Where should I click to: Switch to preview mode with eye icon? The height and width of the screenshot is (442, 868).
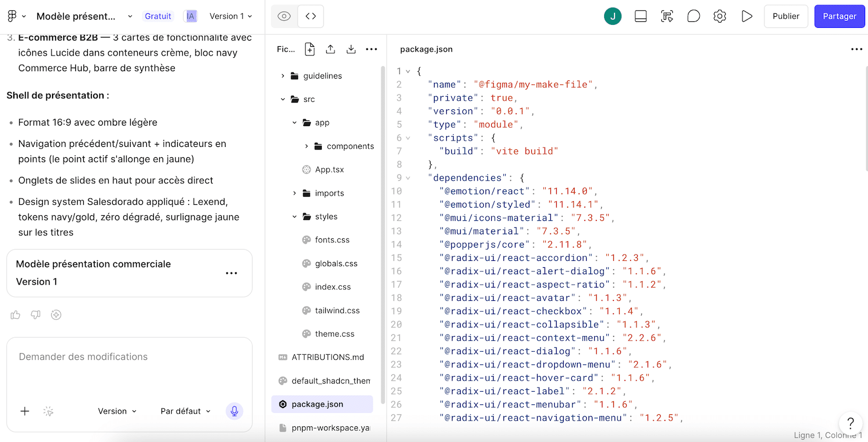point(284,16)
